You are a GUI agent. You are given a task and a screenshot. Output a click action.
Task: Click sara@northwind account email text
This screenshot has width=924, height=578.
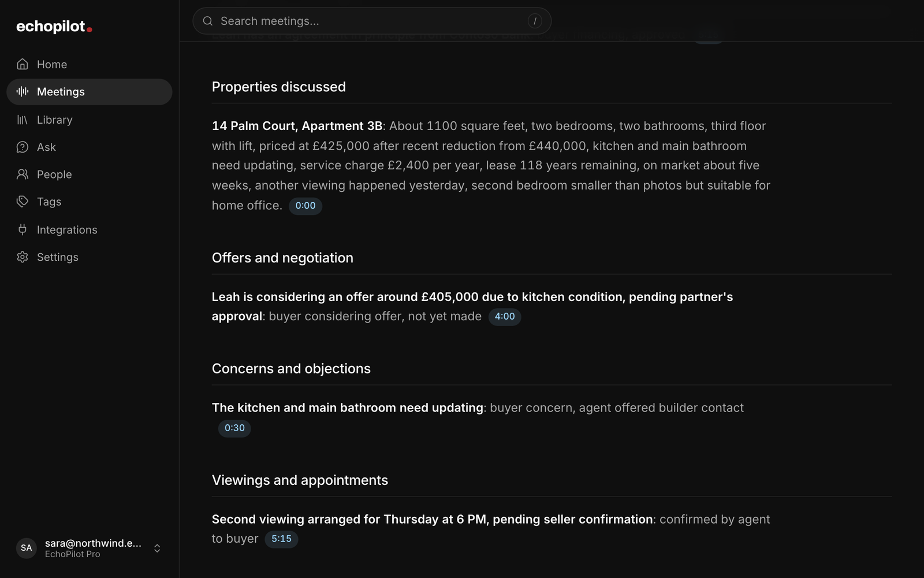93,543
